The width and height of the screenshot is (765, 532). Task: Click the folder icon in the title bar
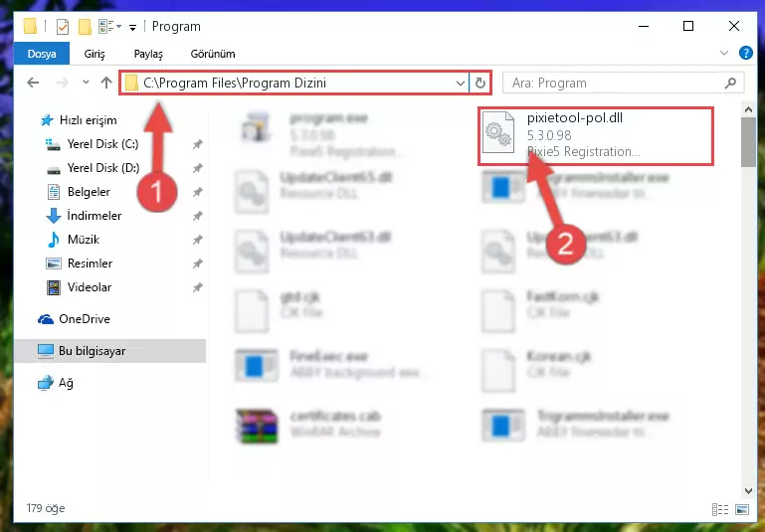click(x=30, y=26)
